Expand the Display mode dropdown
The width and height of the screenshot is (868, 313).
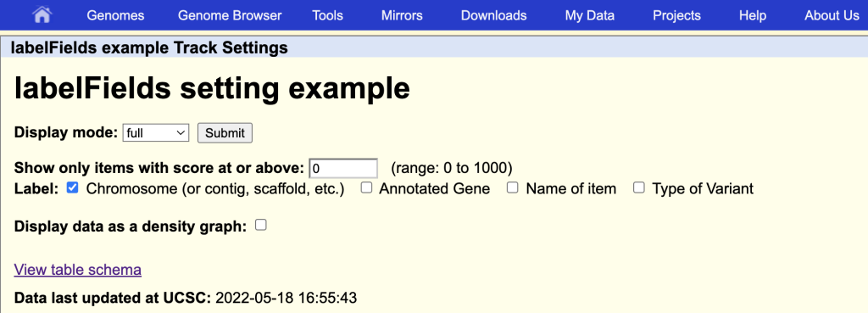pos(156,133)
